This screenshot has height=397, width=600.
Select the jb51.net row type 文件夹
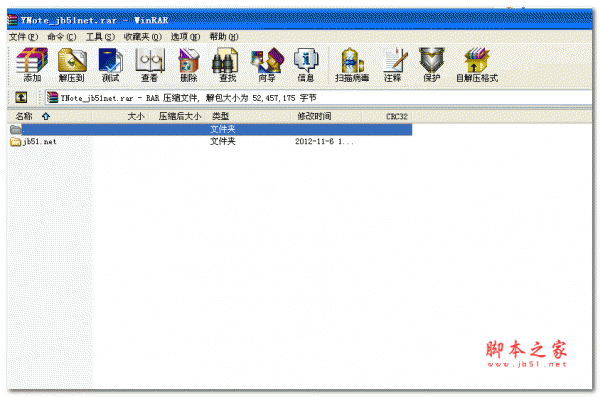pos(222,142)
